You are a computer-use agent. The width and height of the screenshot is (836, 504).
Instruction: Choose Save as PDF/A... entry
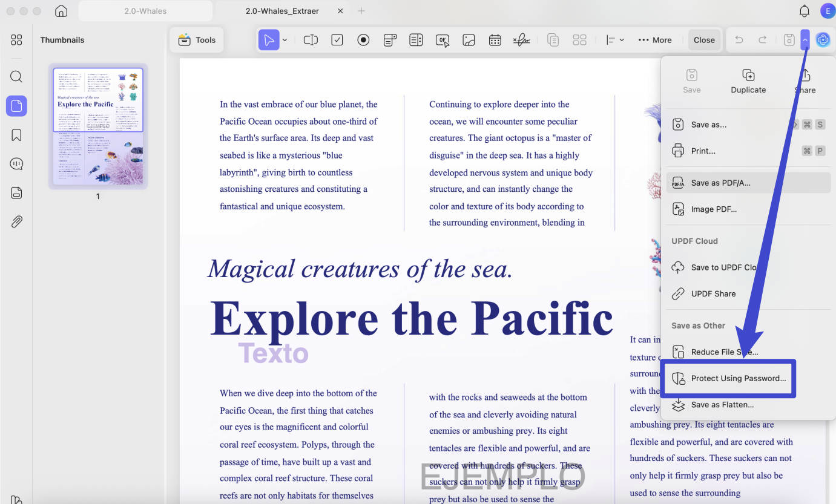tap(748, 183)
